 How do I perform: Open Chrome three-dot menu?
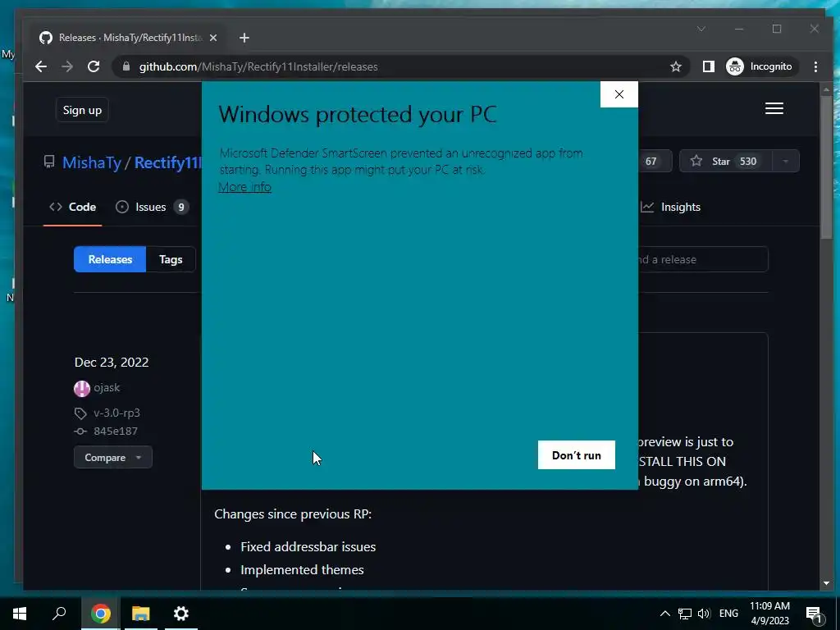tap(815, 66)
